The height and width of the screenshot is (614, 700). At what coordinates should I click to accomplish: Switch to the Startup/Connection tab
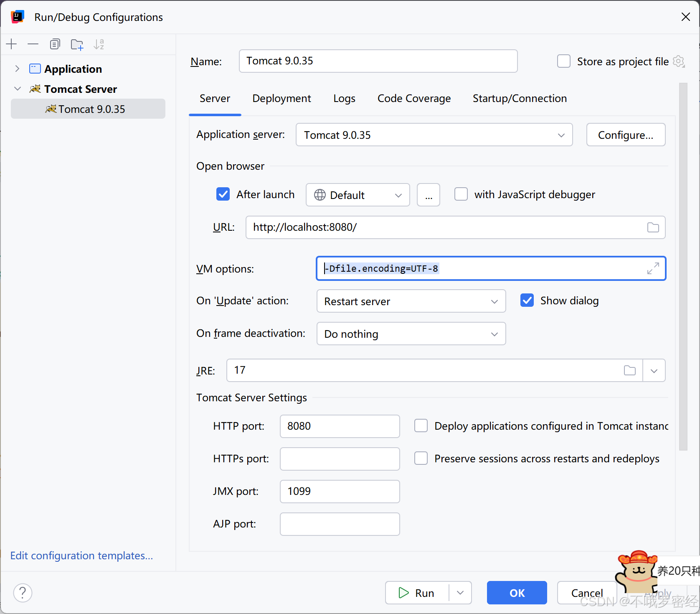tap(520, 99)
